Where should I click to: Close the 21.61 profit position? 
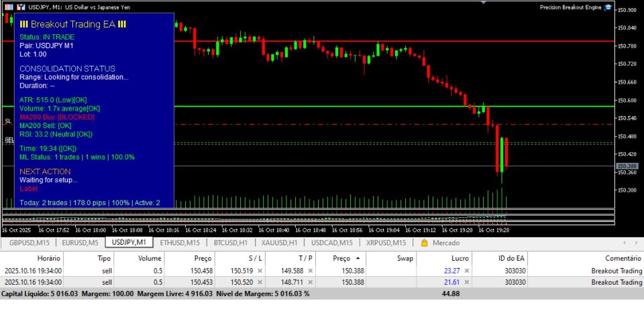coord(467,282)
